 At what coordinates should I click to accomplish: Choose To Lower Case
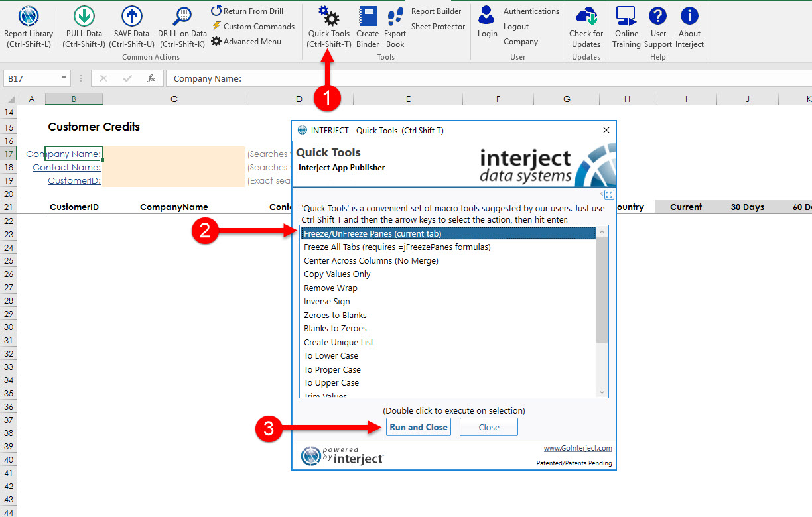pyautogui.click(x=449, y=356)
